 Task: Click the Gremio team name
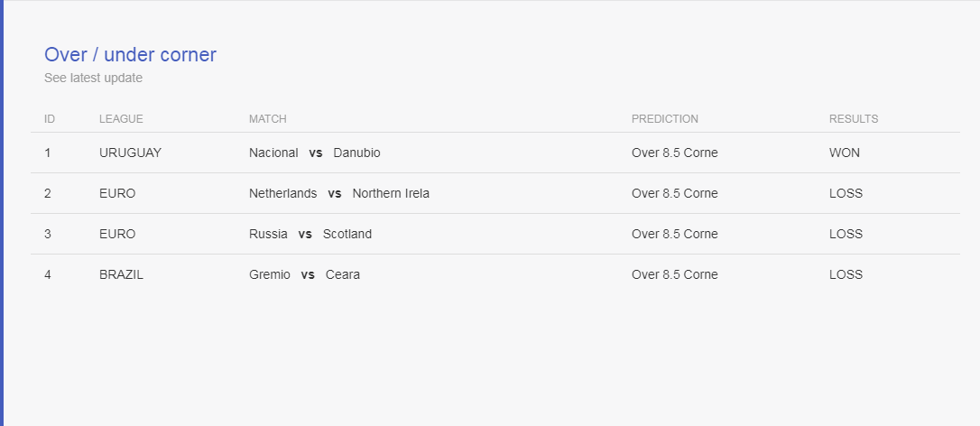(x=270, y=274)
